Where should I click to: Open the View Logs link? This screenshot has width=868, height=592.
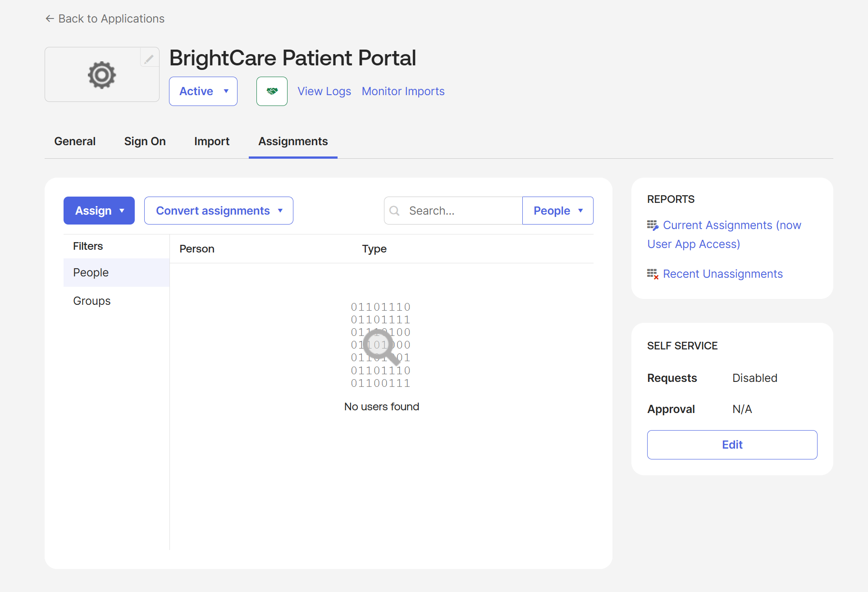tap(324, 91)
